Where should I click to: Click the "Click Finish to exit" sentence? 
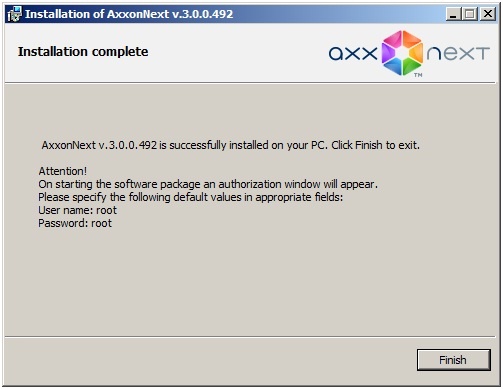[x=375, y=145]
